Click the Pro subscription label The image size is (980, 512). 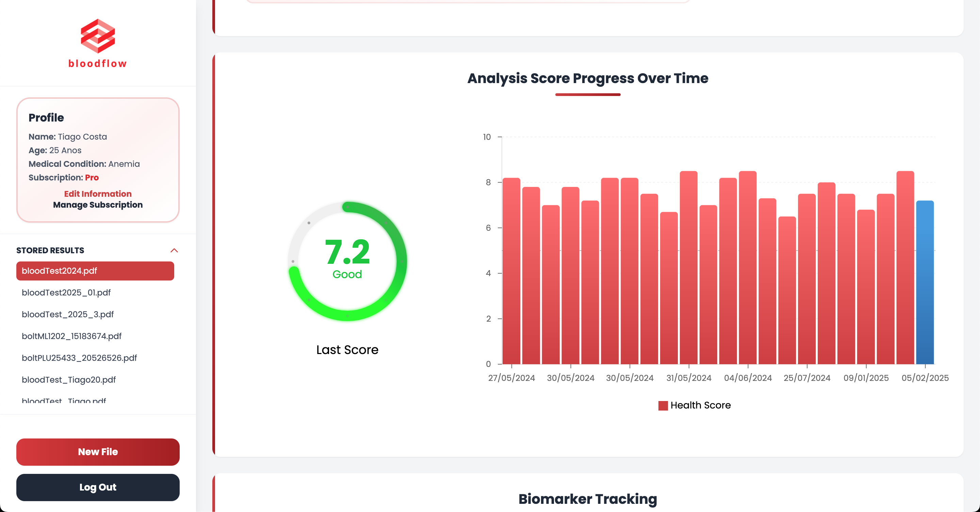pyautogui.click(x=92, y=177)
